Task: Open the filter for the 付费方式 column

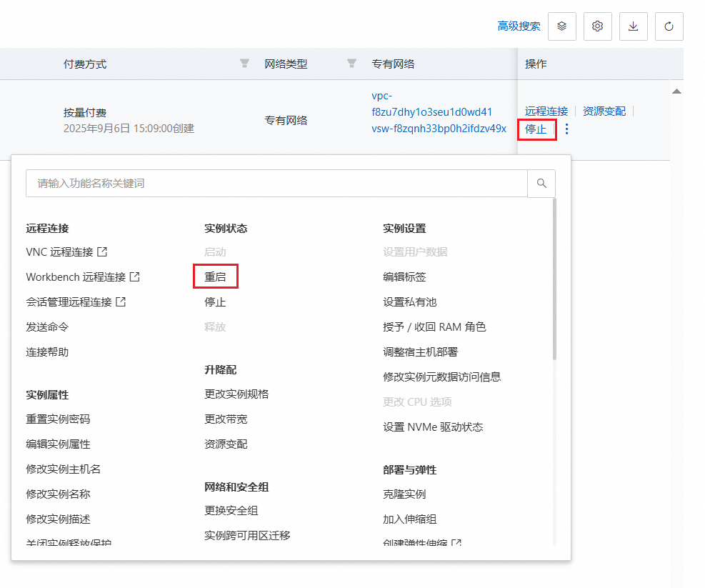Action: point(244,64)
